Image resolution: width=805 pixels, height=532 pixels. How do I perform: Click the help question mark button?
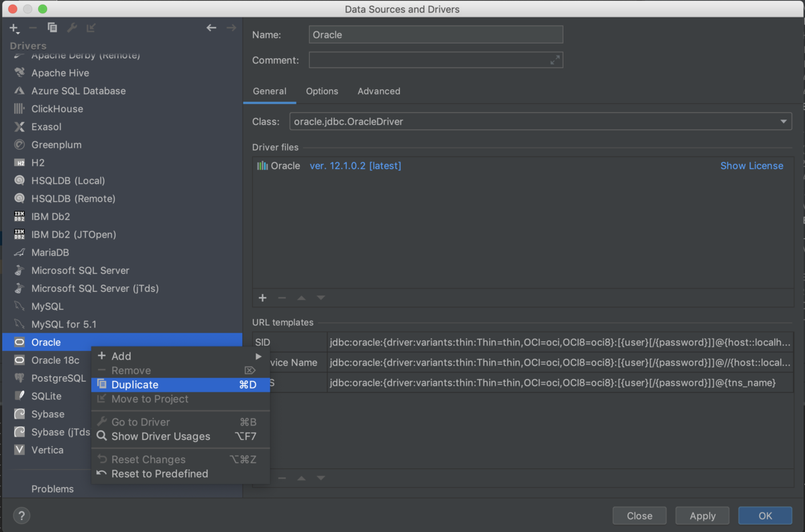[x=21, y=516]
